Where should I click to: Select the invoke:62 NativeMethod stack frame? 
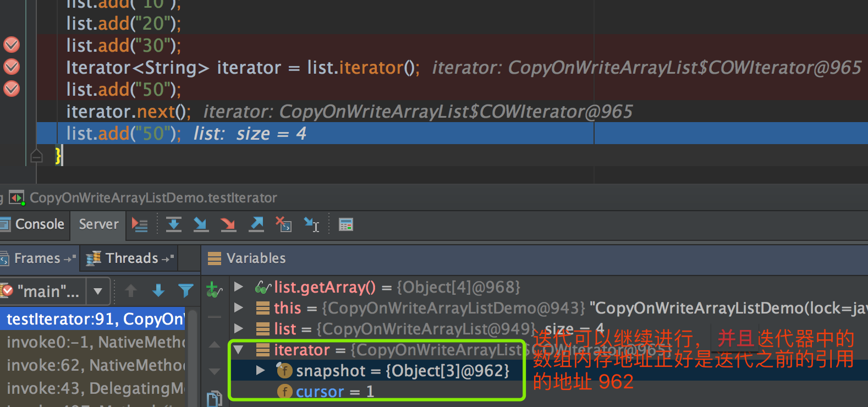94,365
